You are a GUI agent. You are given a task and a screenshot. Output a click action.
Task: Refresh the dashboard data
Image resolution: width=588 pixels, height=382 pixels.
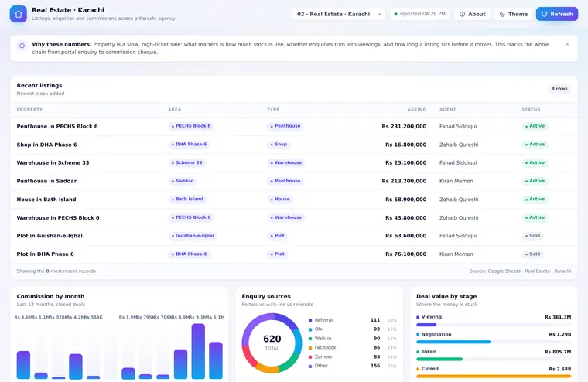click(557, 14)
